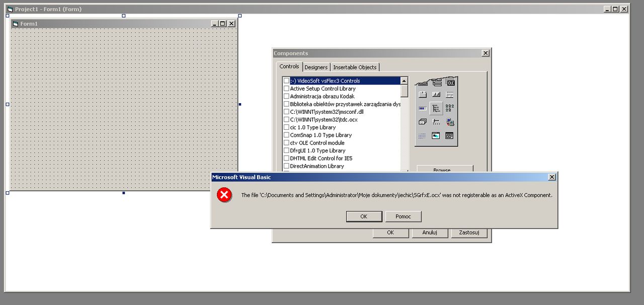Close the Components dialog
The width and height of the screenshot is (644, 305).
point(485,53)
